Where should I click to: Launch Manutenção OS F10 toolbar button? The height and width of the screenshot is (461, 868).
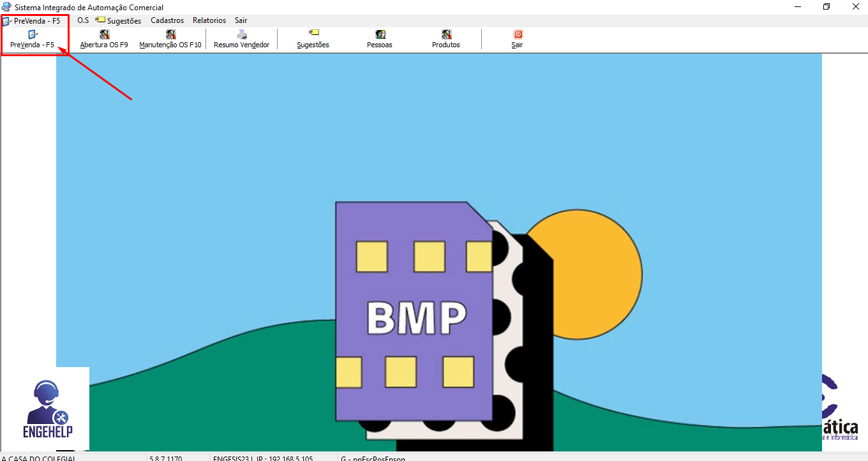(170, 40)
